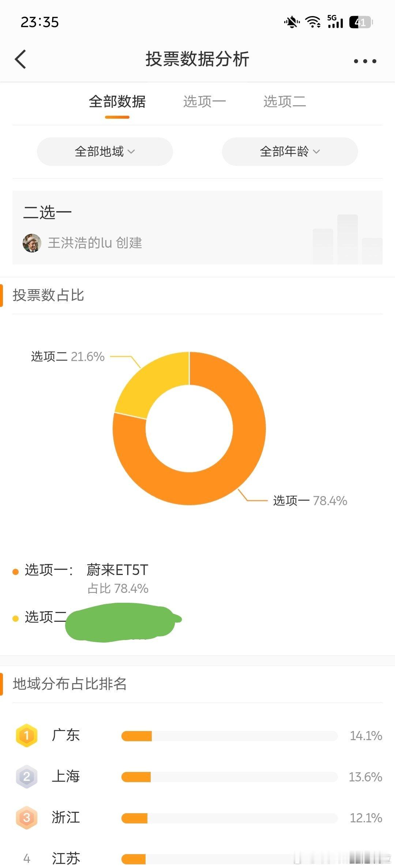This screenshot has width=395, height=868.
Task: Expand the 全部地域 region filter dropdown
Action: coord(105,152)
